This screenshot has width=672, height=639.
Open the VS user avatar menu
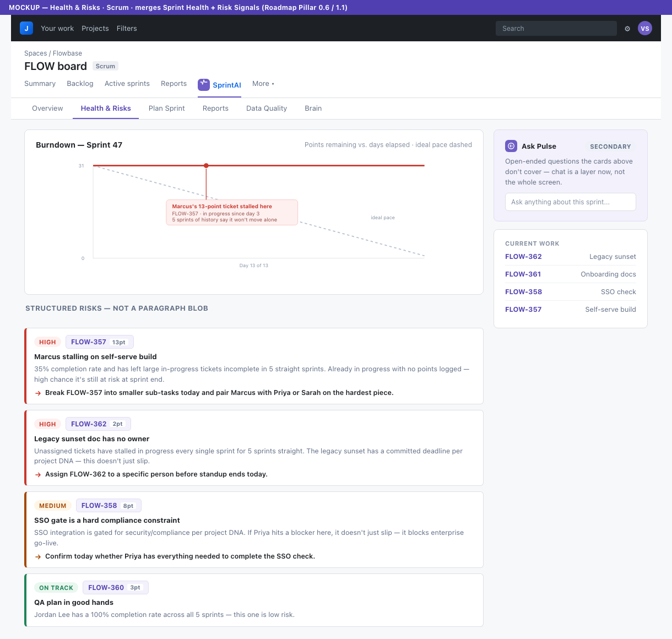coord(645,28)
